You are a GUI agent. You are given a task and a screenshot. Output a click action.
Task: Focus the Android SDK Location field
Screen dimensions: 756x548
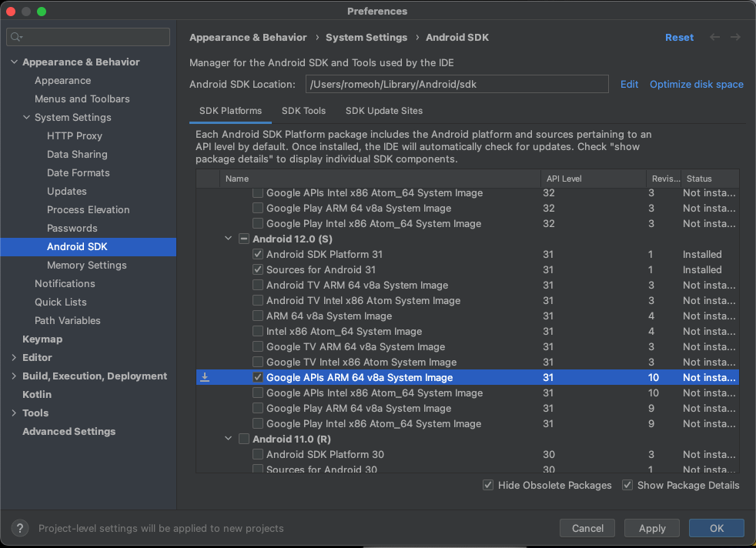[x=457, y=85]
